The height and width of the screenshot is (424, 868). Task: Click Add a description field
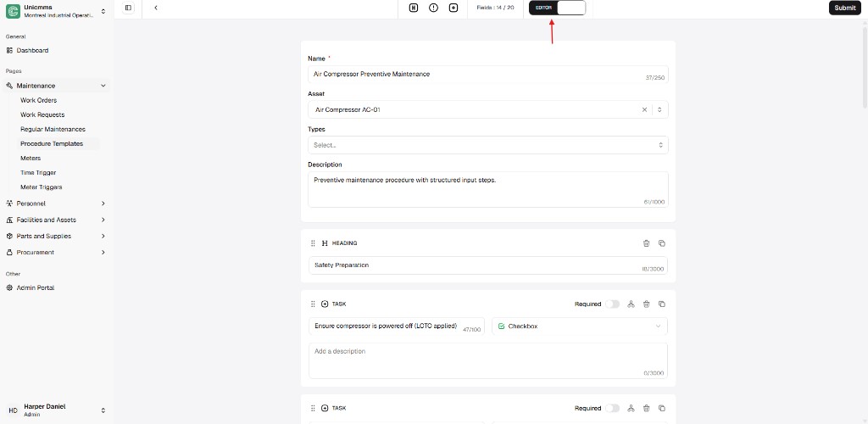[x=487, y=360]
